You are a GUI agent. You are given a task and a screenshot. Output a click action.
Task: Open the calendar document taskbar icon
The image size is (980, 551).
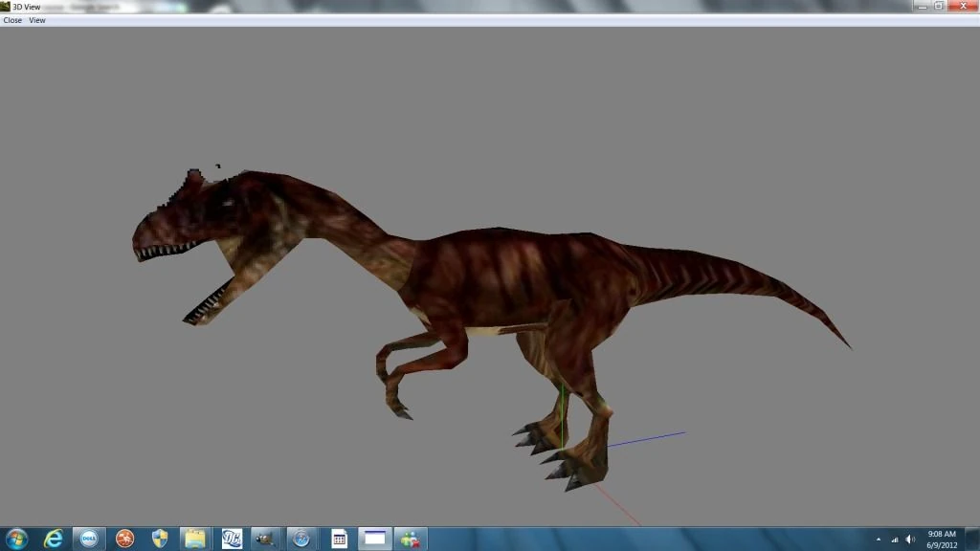(339, 539)
